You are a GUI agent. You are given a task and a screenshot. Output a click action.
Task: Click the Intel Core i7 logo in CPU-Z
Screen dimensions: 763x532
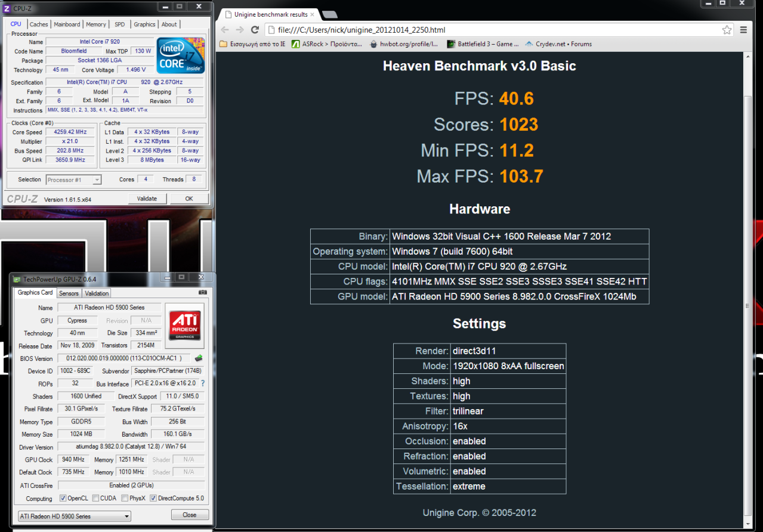tap(181, 56)
